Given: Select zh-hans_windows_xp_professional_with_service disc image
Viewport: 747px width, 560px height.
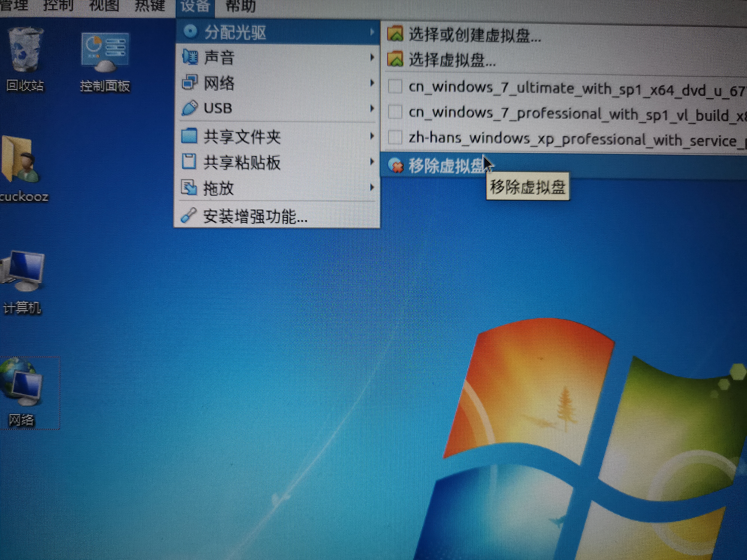Looking at the screenshot, I should point(564,139).
